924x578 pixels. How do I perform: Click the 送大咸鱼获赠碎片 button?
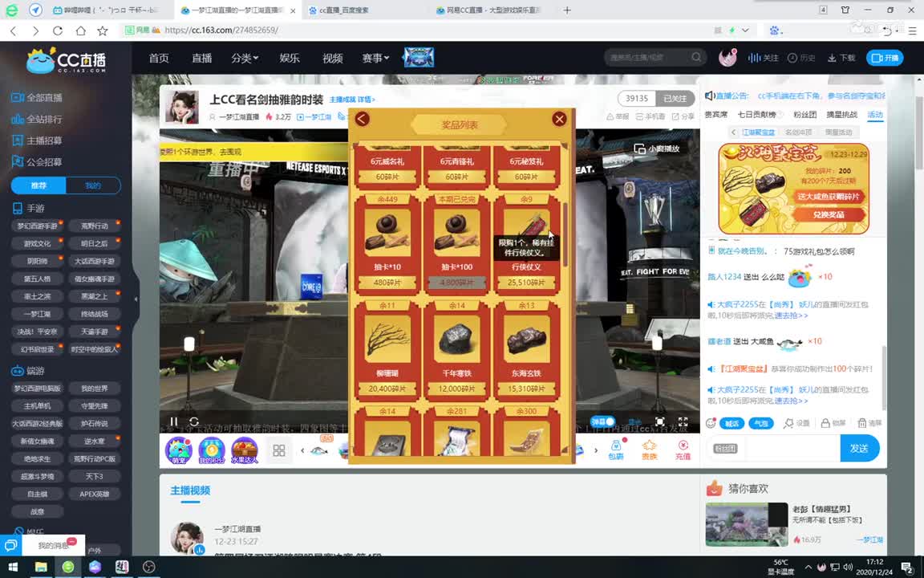pyautogui.click(x=829, y=197)
